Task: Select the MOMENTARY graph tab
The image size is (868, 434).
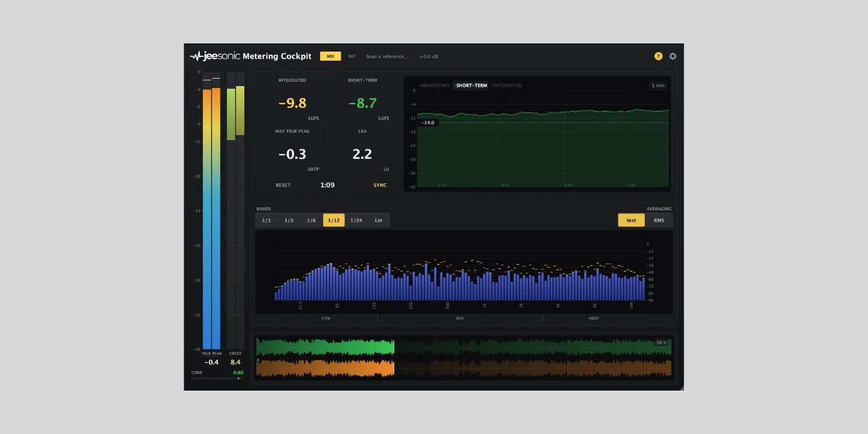Action: 435,86
